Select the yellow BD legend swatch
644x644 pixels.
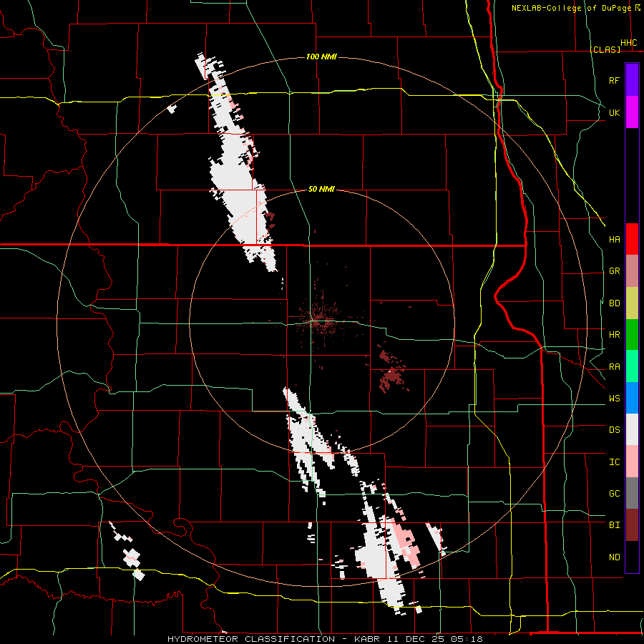click(x=632, y=303)
